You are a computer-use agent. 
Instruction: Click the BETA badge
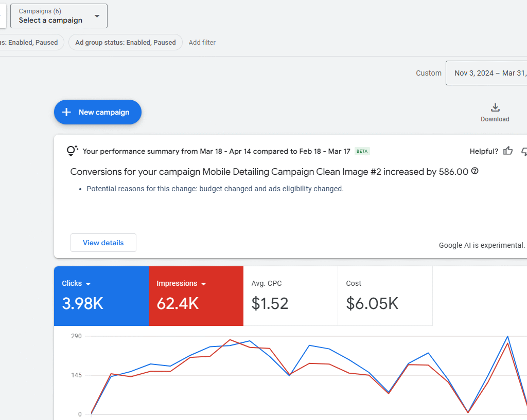click(x=362, y=151)
